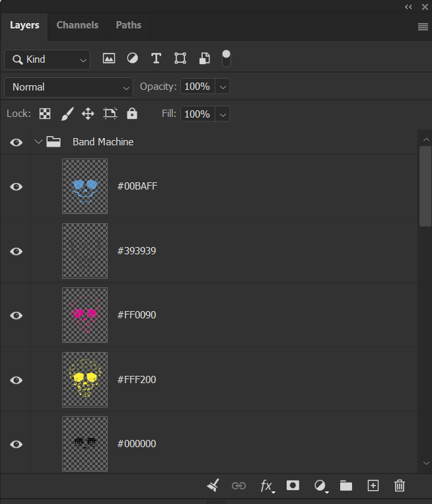Lock all padlock icon

tap(132, 114)
